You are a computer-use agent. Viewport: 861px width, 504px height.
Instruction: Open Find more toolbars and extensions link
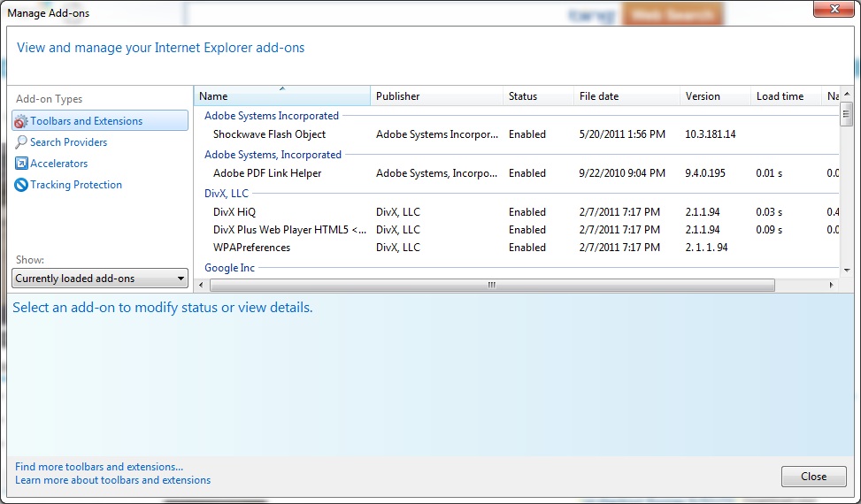(99, 467)
